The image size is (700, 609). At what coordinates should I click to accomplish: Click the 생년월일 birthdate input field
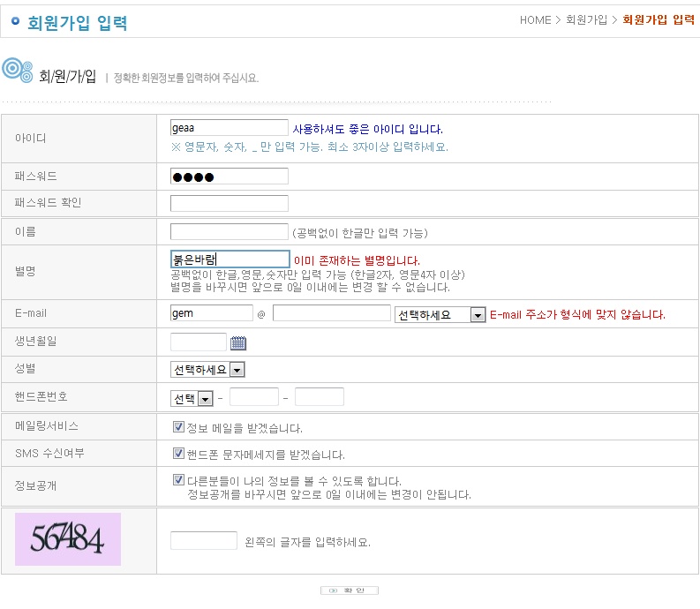click(x=198, y=342)
